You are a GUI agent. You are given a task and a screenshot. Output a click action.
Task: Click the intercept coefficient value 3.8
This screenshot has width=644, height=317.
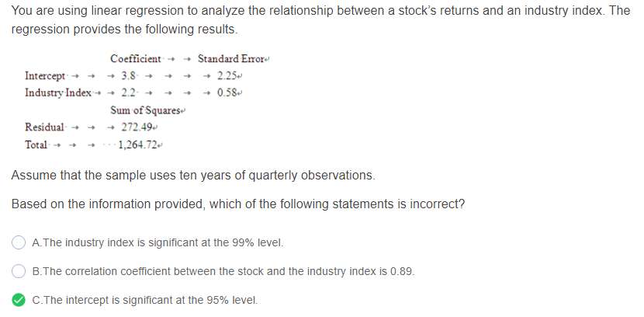click(129, 76)
